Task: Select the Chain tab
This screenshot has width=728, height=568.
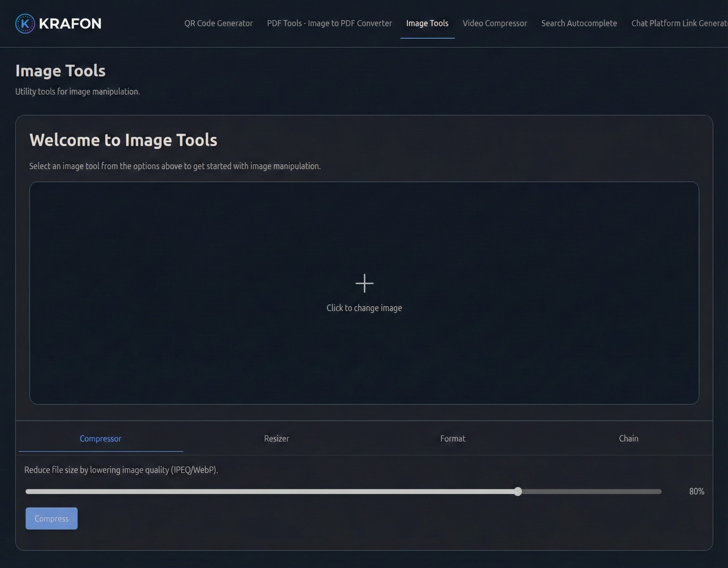Action: 629,438
